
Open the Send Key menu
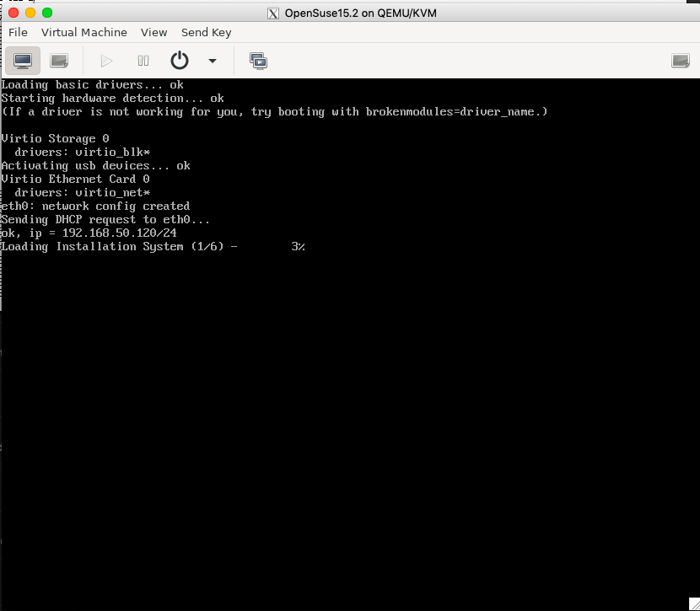(207, 33)
